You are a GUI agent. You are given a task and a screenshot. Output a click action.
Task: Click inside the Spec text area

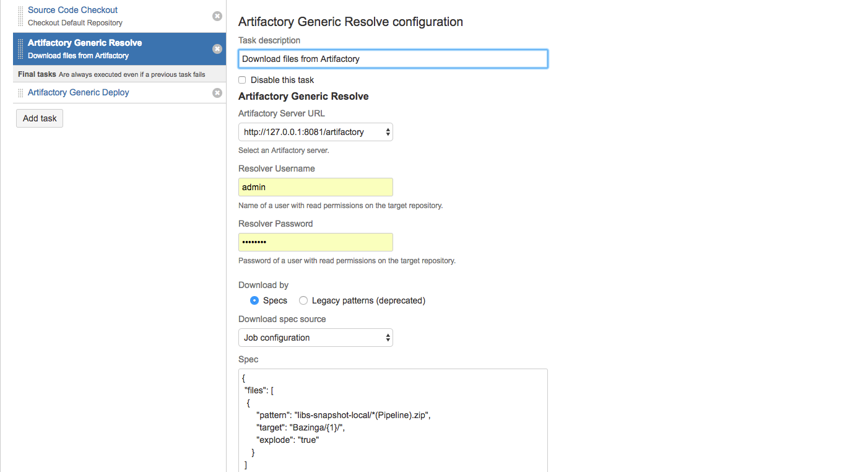[x=393, y=420]
